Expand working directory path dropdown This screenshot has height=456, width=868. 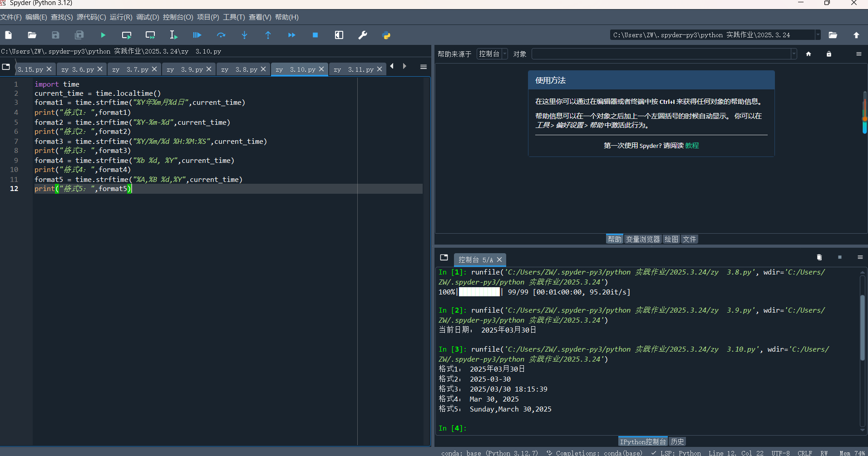point(818,35)
